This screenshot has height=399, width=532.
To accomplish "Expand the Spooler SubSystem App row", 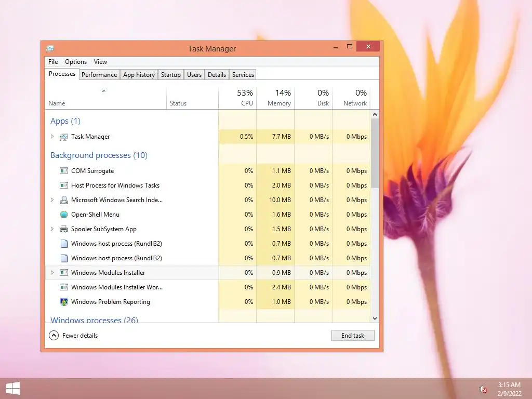I will pos(52,229).
